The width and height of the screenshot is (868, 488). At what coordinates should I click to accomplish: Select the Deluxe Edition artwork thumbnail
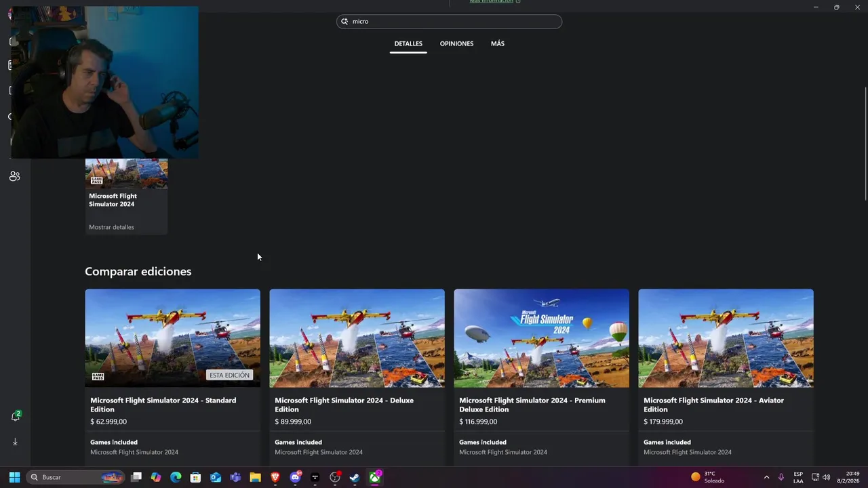tap(357, 338)
